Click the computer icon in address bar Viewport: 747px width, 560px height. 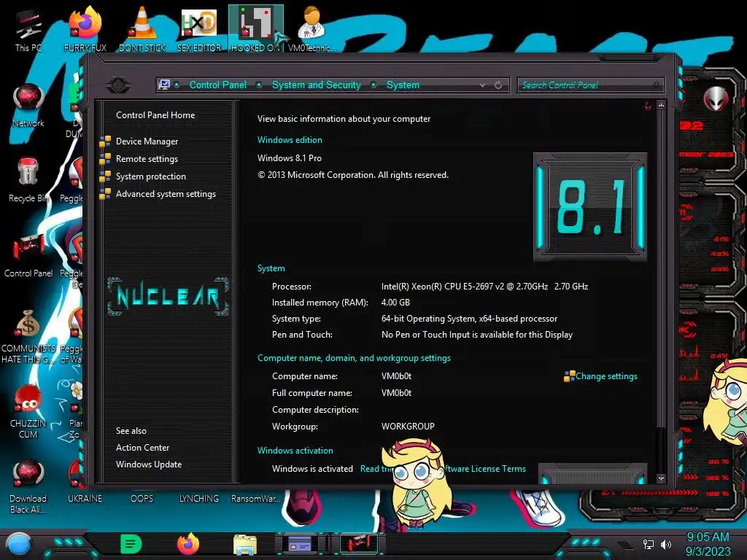coord(164,85)
